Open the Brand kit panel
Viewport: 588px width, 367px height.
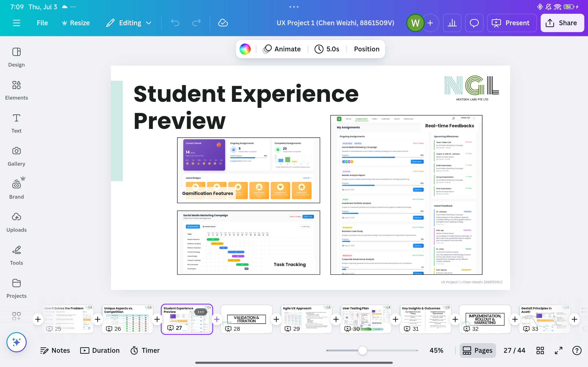click(x=16, y=189)
